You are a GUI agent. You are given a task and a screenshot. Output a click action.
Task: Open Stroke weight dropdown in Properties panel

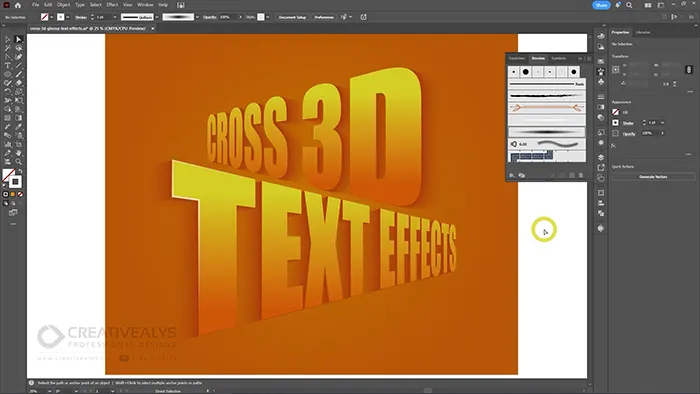point(662,123)
